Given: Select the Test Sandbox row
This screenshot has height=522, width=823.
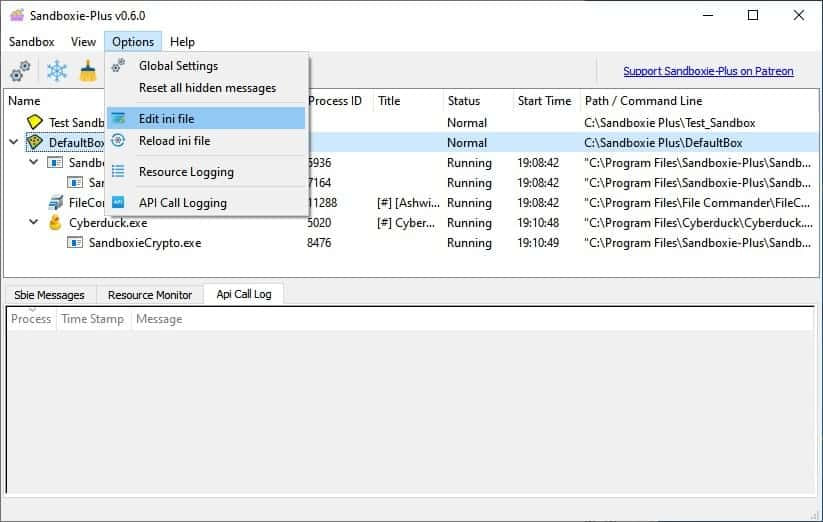Looking at the screenshot, I should [411, 122].
